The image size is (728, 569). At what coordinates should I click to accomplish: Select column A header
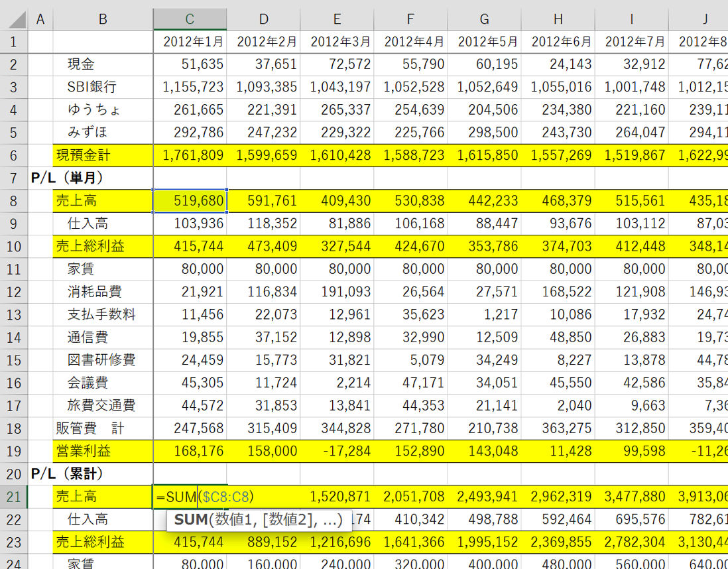40,19
